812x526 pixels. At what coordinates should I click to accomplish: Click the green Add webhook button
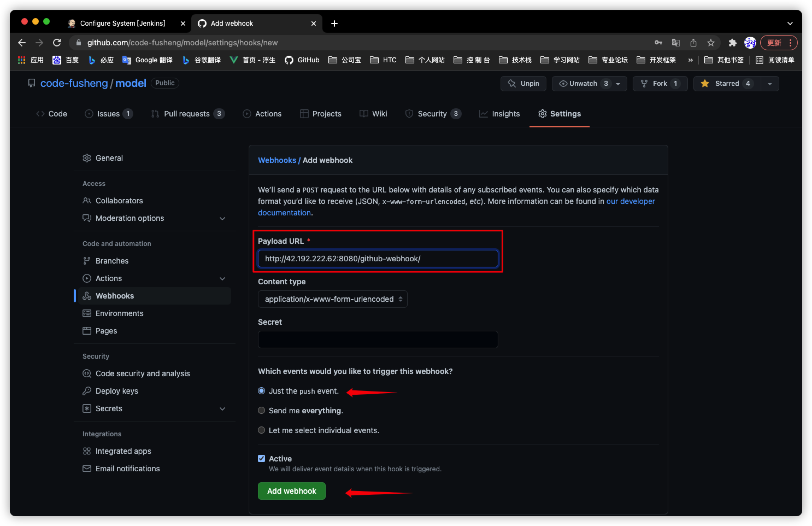click(x=291, y=491)
